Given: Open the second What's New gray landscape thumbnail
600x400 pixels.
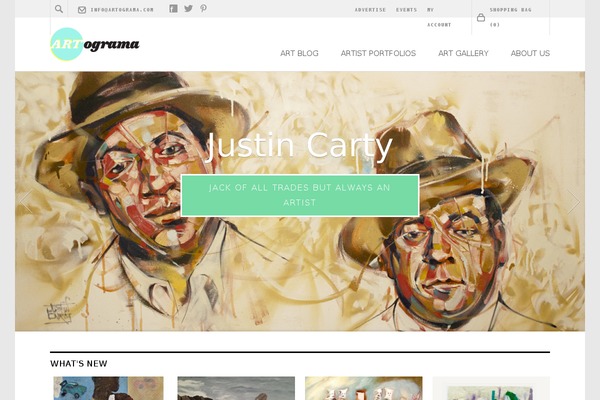Looking at the screenshot, I should pyautogui.click(x=236, y=388).
